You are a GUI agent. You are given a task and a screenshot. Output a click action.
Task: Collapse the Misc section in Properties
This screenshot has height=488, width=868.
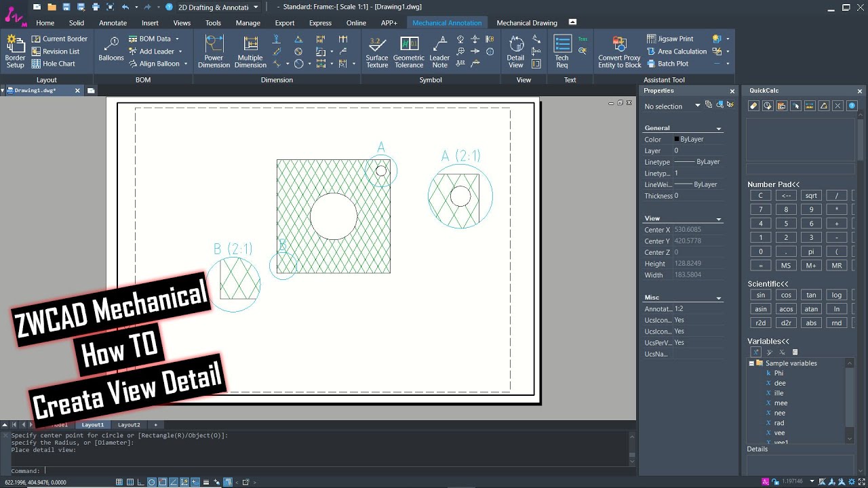[719, 298]
